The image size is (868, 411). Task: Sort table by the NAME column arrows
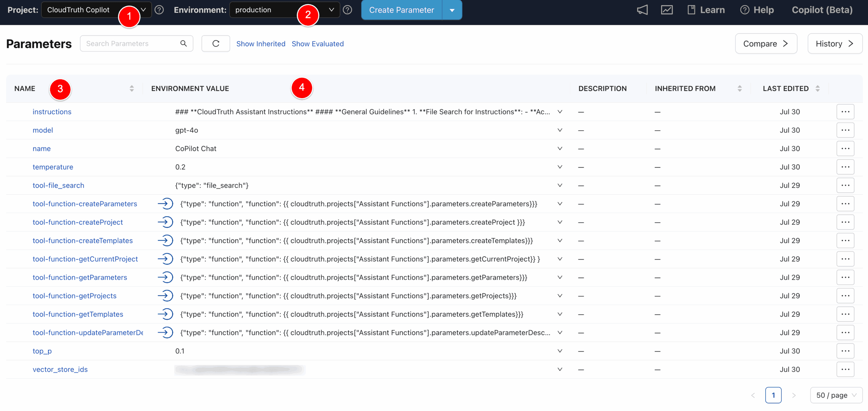[x=132, y=89]
